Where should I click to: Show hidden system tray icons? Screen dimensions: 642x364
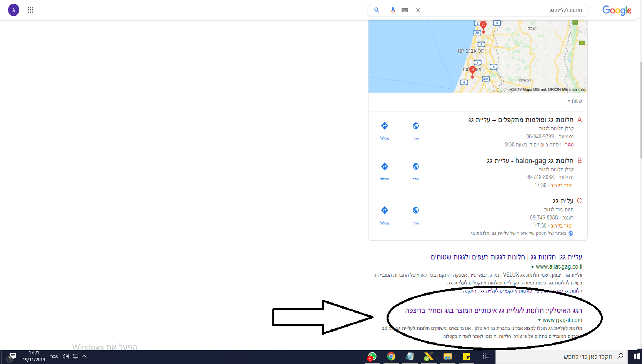coord(84,356)
